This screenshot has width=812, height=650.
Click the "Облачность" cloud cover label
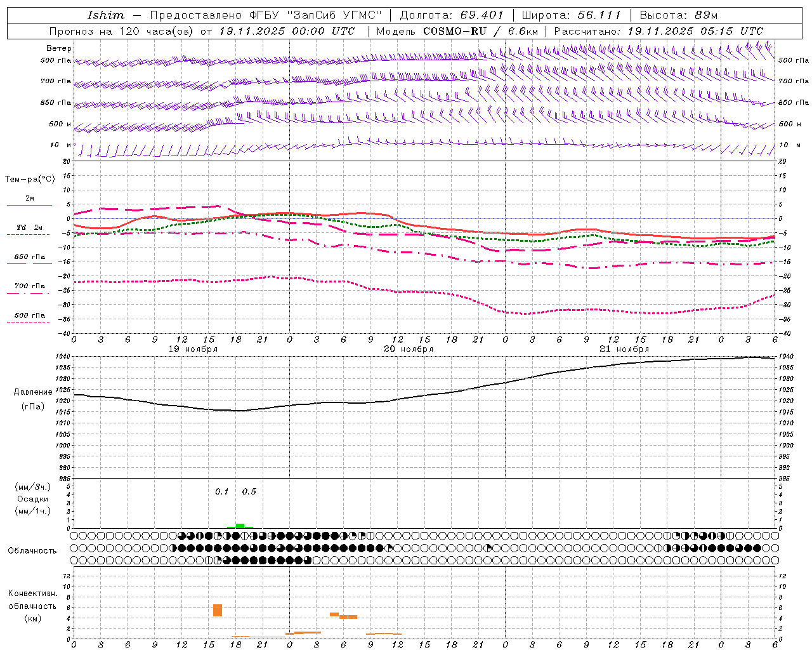32,551
